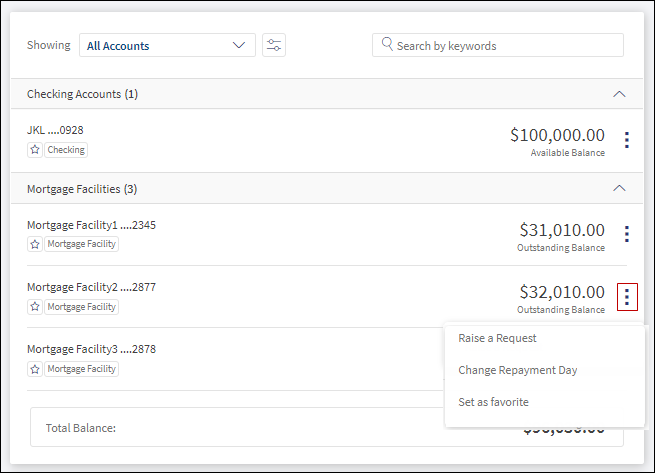Open the Mortgage Facility1 ....2345 account
The width and height of the screenshot is (655, 473).
point(91,225)
